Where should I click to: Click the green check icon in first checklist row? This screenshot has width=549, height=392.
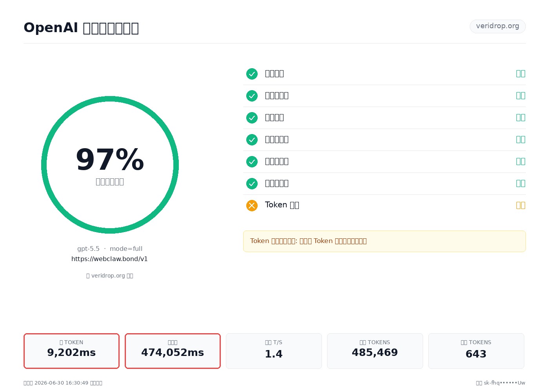[252, 74]
